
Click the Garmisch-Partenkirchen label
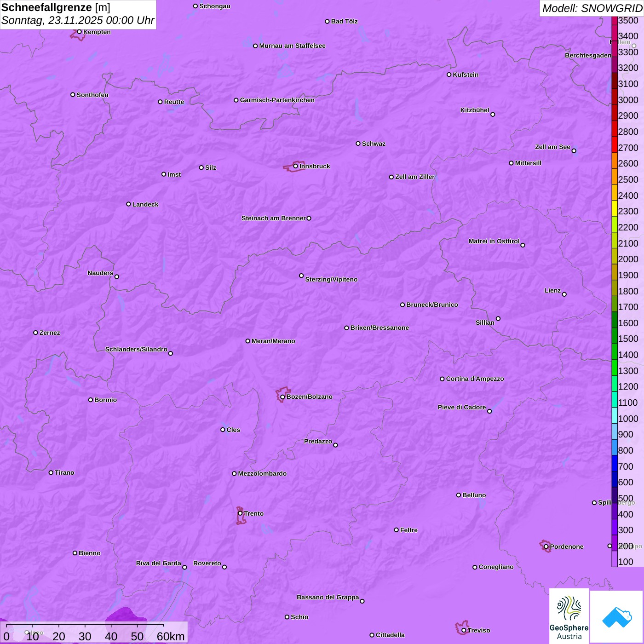(x=277, y=100)
